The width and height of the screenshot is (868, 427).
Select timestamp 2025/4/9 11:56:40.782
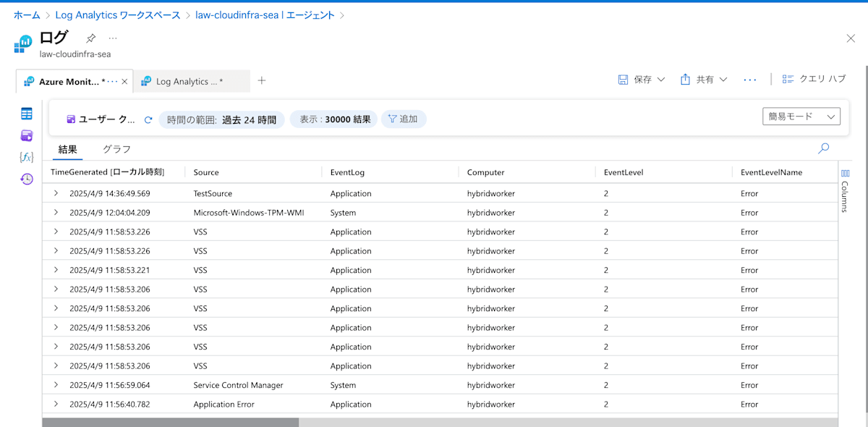coord(110,404)
